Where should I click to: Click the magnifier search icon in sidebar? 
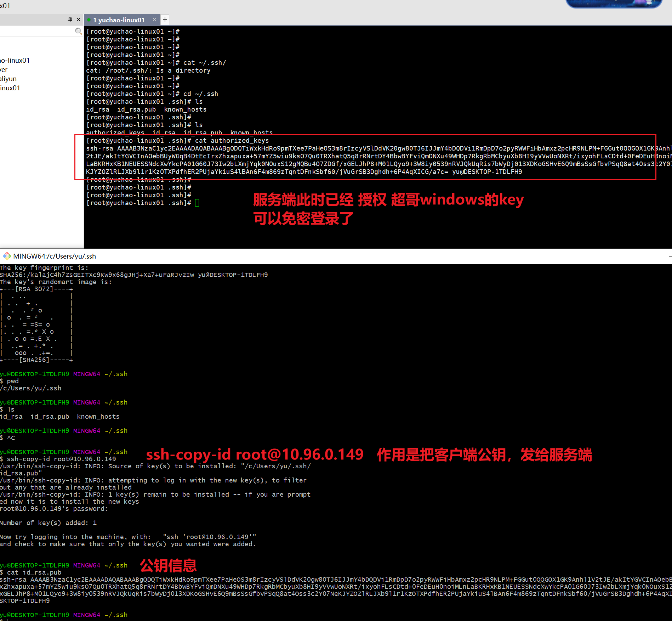click(x=78, y=32)
